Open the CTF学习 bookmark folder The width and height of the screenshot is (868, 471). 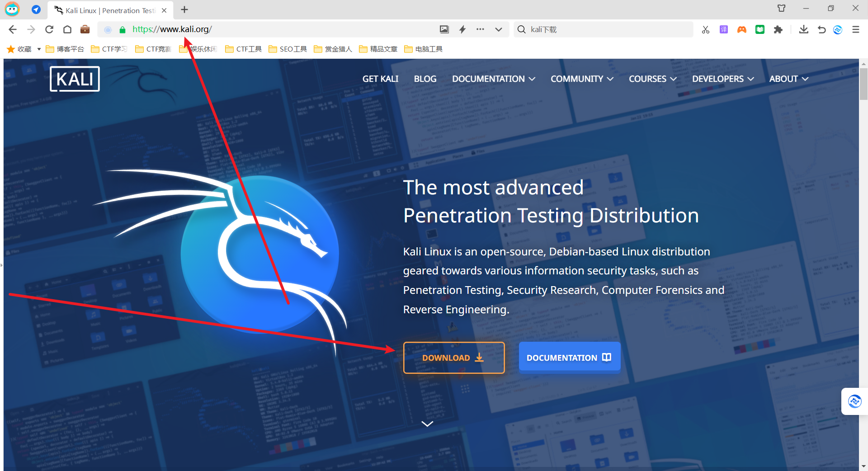click(x=109, y=49)
